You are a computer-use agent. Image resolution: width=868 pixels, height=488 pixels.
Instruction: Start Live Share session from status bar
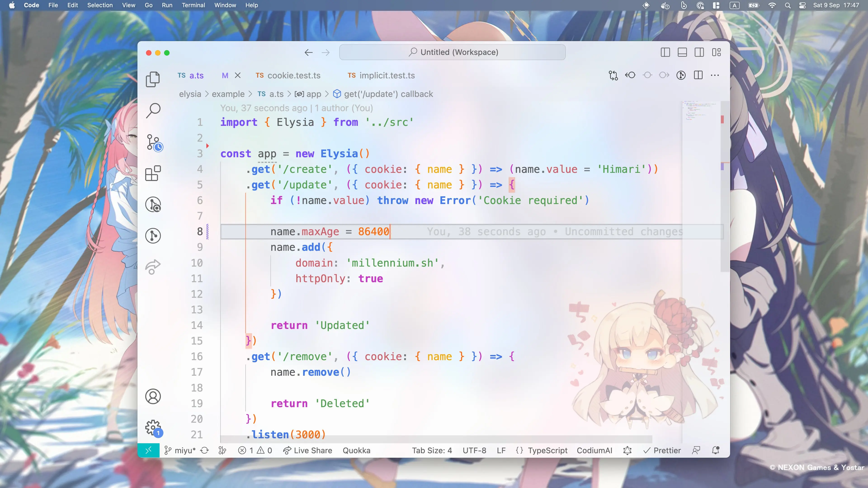[308, 450]
